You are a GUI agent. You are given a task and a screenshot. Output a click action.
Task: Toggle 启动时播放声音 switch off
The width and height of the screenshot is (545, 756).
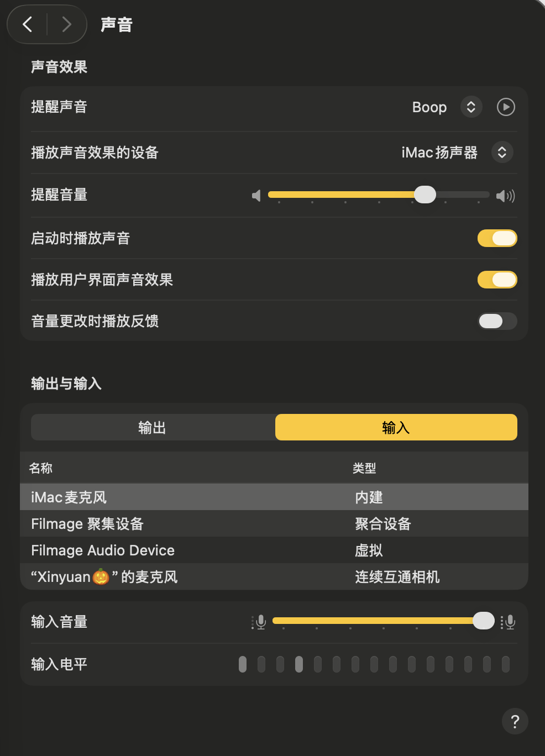click(497, 238)
